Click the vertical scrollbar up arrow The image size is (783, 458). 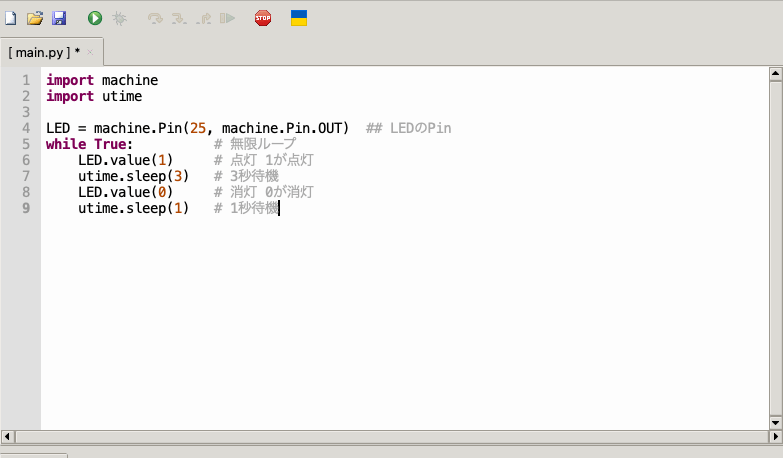point(776,74)
